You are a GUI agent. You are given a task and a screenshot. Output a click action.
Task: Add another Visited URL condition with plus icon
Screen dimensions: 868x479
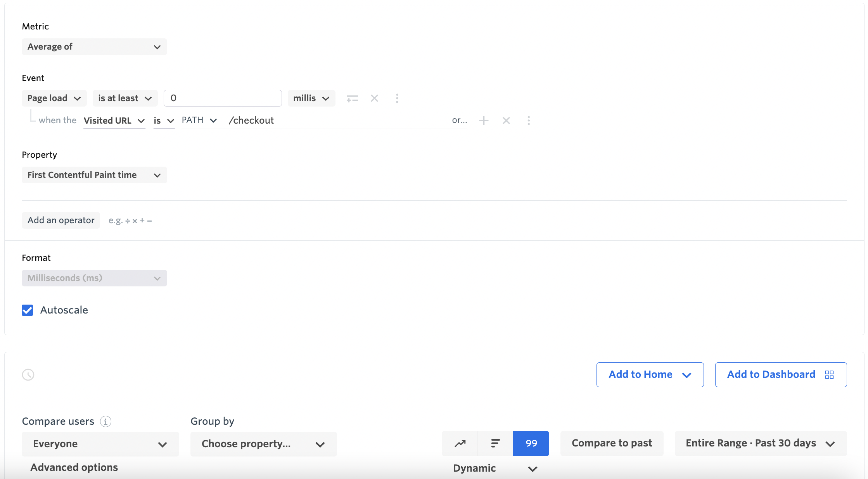(484, 121)
